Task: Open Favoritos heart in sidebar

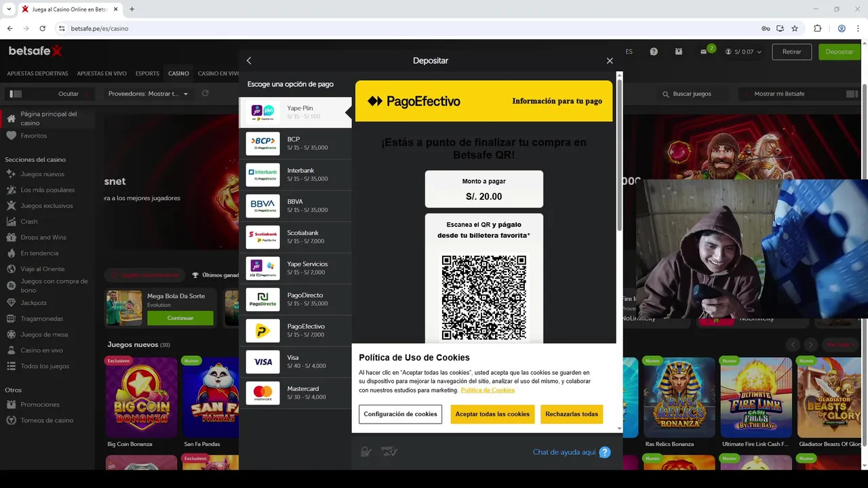Action: click(11, 136)
